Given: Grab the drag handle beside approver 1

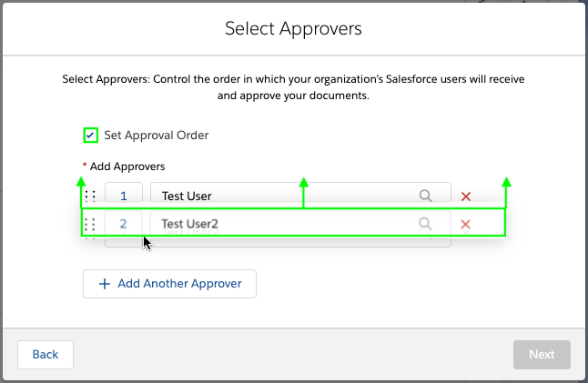Looking at the screenshot, I should [90, 196].
